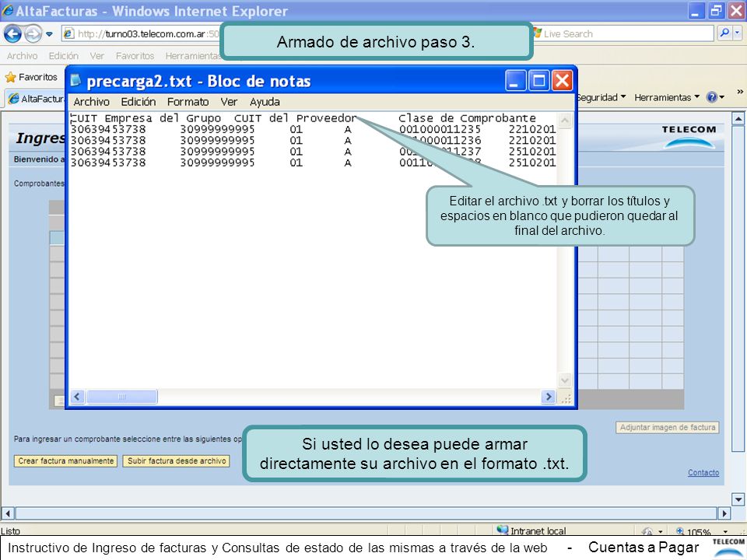Click Notepad's horizontal scrollbar thumb
Image resolution: width=747 pixels, height=560 pixels.
point(121,396)
